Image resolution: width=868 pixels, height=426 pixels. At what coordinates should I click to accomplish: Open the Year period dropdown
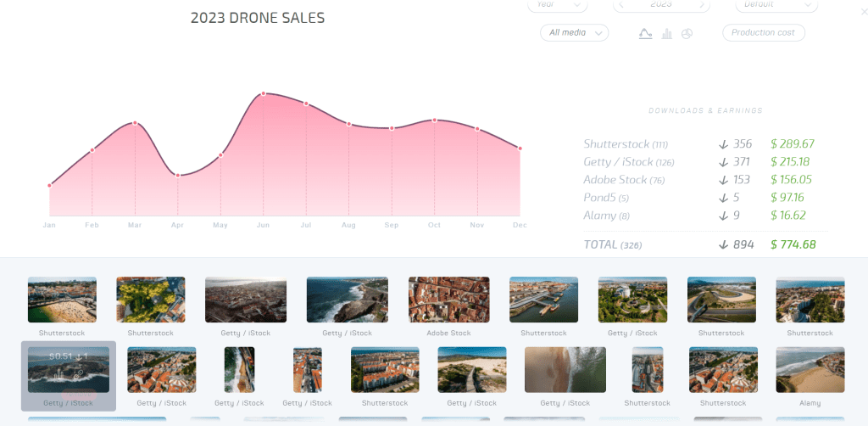[557, 4]
